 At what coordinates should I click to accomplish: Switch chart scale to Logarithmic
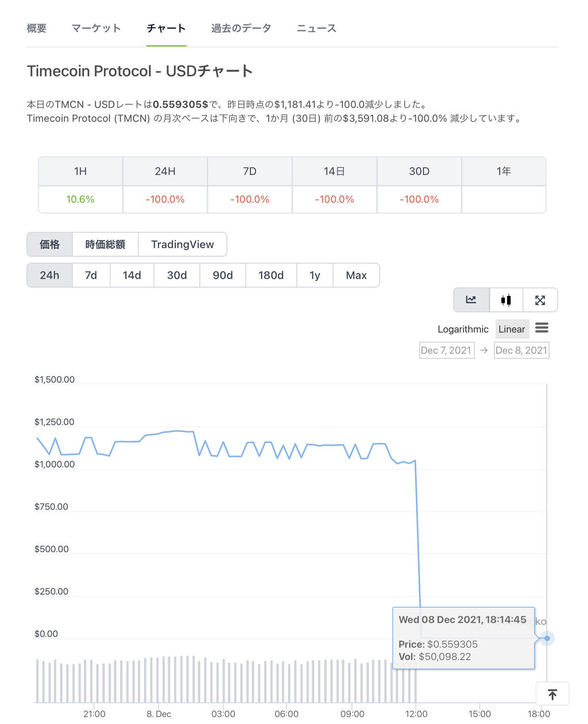[x=463, y=329]
